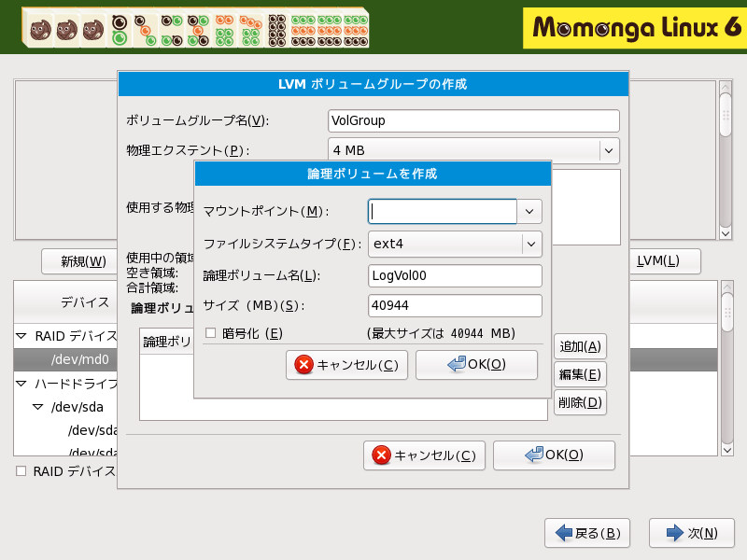Open the ファイルシステムタイプ ext4 dropdown
747x560 pixels.
[530, 244]
